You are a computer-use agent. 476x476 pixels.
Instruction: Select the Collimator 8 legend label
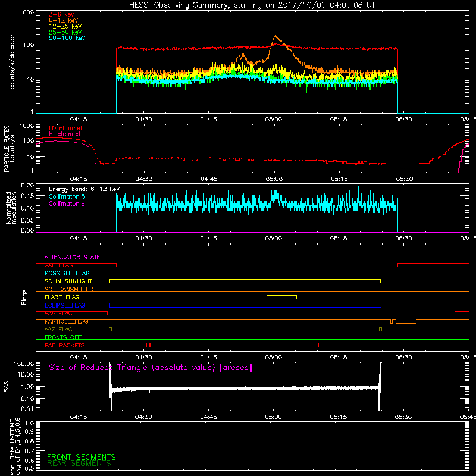click(x=67, y=196)
